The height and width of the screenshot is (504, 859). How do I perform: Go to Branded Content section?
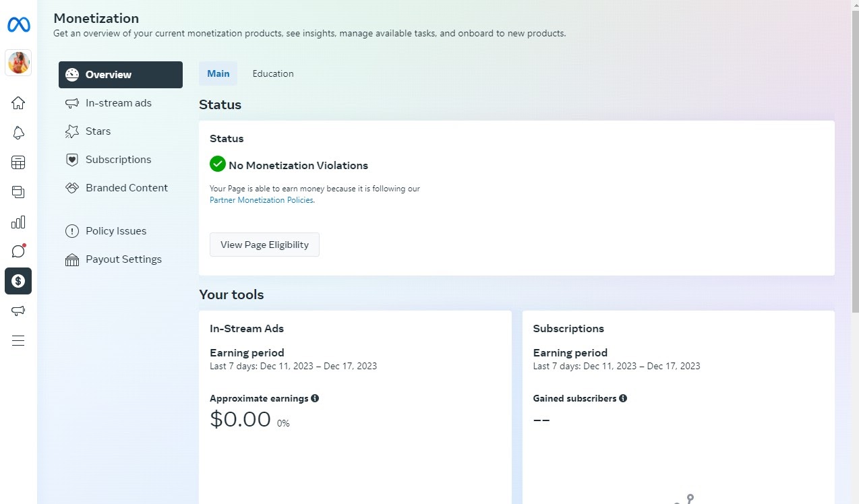pyautogui.click(x=126, y=188)
